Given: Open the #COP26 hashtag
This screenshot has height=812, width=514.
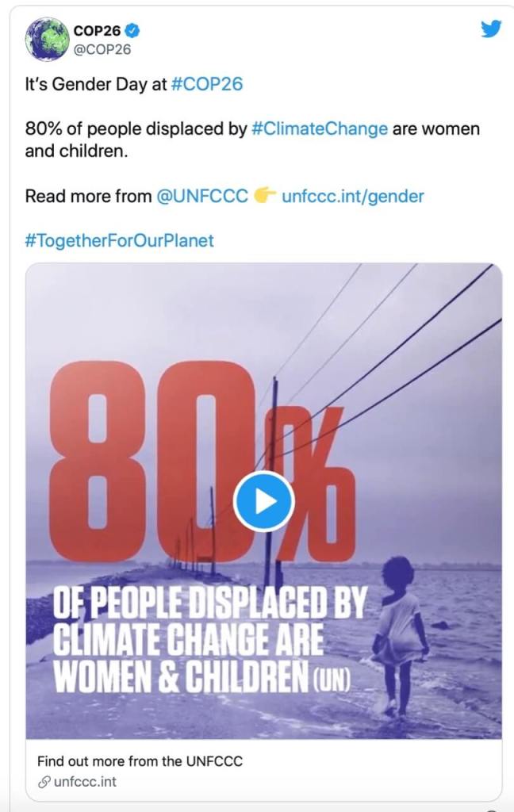Looking at the screenshot, I should pyautogui.click(x=206, y=85).
